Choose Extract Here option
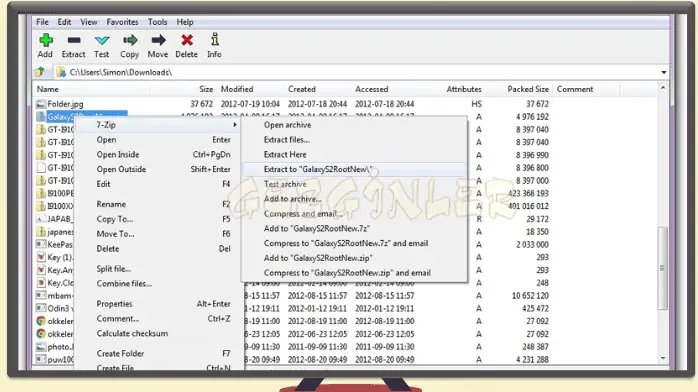Image resolution: width=698 pixels, height=392 pixels. [285, 154]
